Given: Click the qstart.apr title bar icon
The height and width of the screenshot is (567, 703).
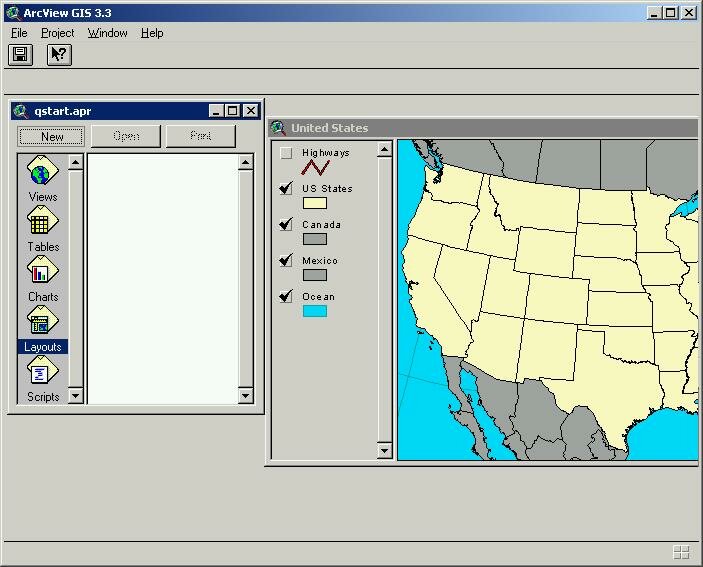Looking at the screenshot, I should (x=21, y=111).
